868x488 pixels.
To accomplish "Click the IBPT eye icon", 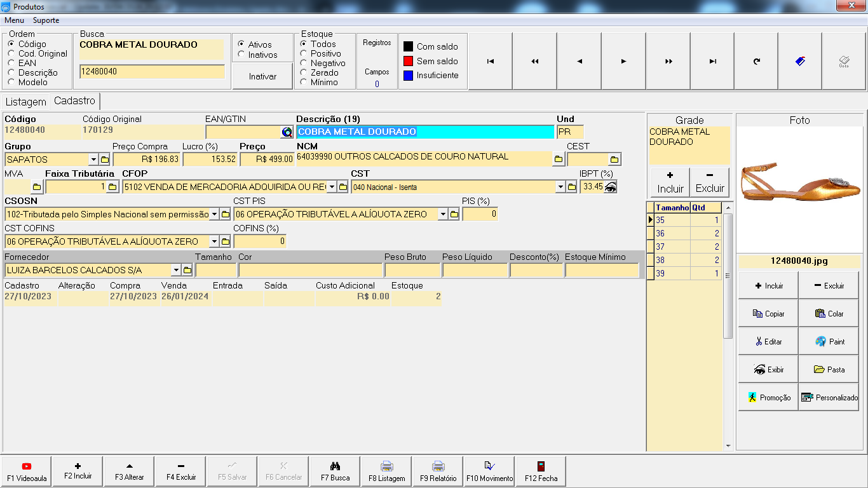I will pyautogui.click(x=611, y=187).
